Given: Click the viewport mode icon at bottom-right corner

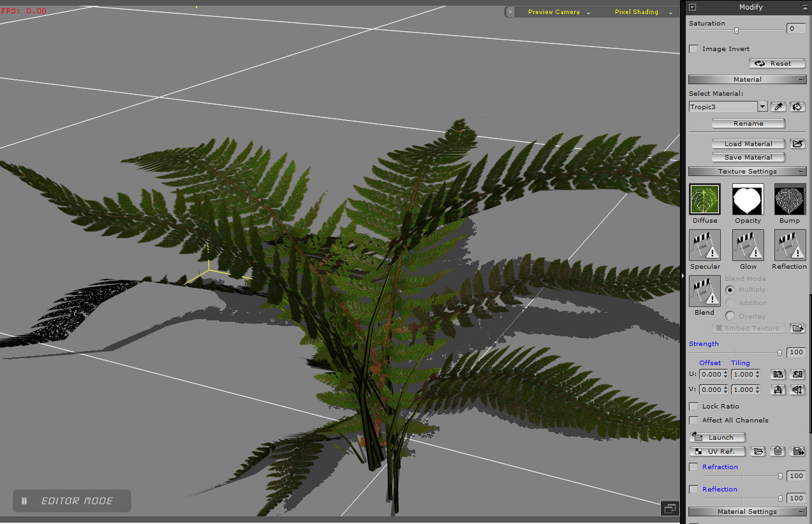Looking at the screenshot, I should click(670, 508).
